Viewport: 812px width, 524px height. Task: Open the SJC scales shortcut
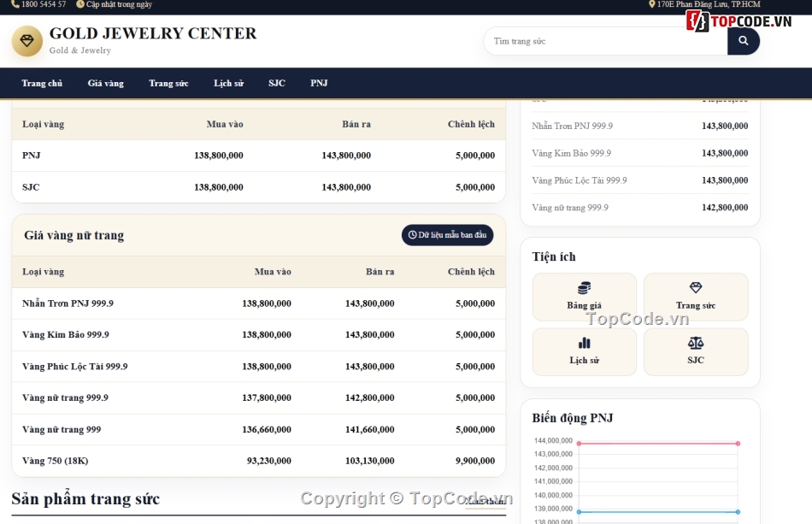pos(696,351)
